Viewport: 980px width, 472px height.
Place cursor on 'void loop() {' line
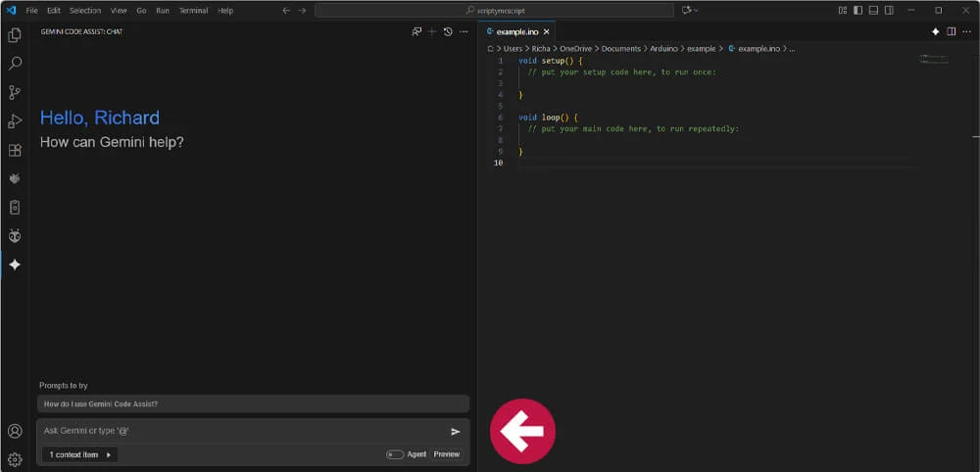[x=548, y=118]
